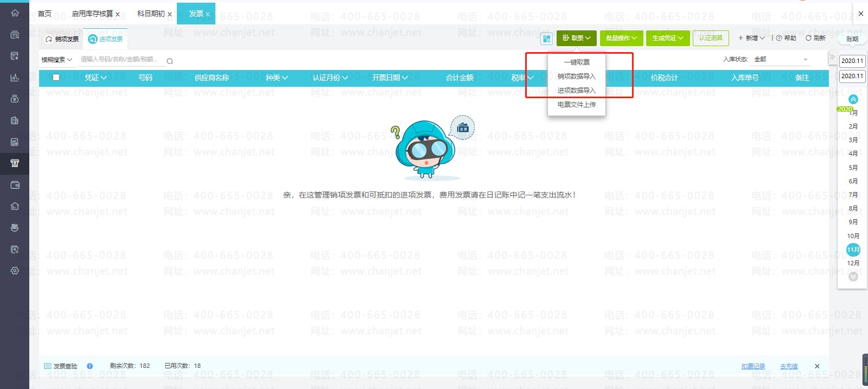Open the 扣费记录 link
Screen dimensions: 868x389
753,366
